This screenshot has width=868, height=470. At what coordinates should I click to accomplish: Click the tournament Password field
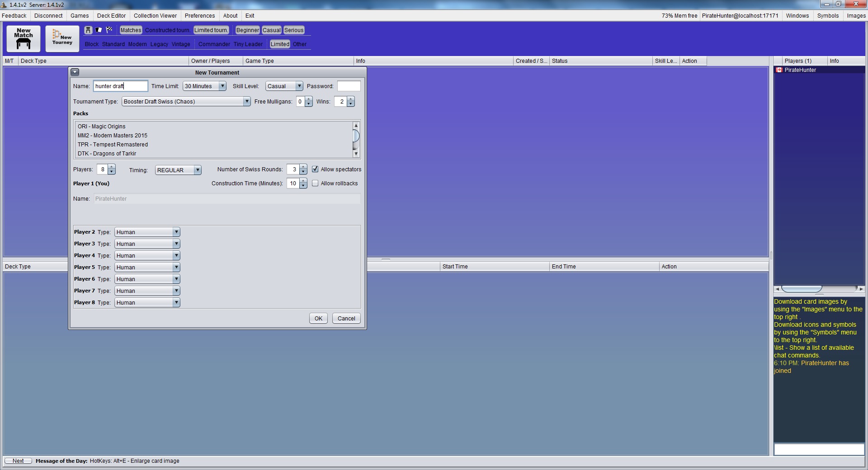349,86
